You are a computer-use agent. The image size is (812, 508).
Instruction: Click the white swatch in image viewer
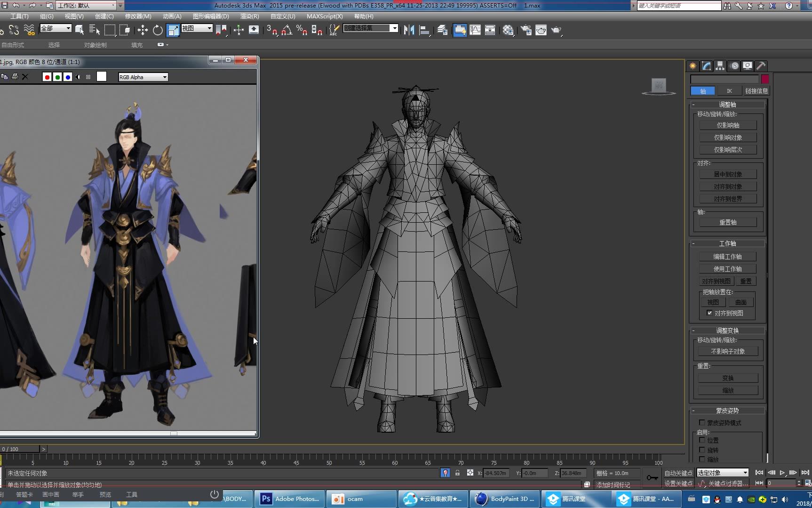102,77
